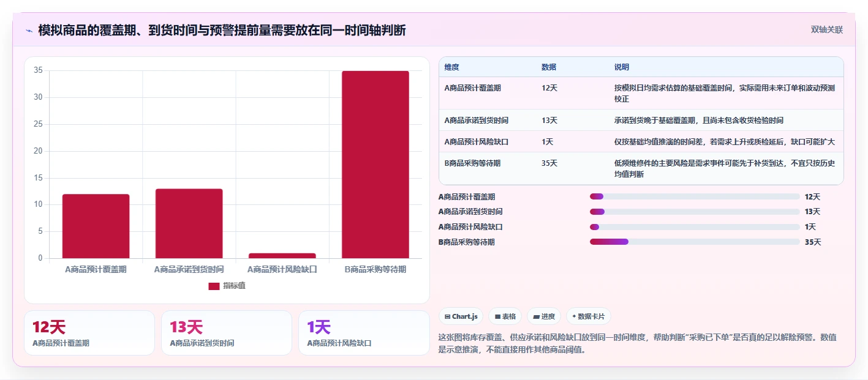868x380 pixels.
Task: Select table cell A商品承诺到货时间
Action: coord(477,120)
